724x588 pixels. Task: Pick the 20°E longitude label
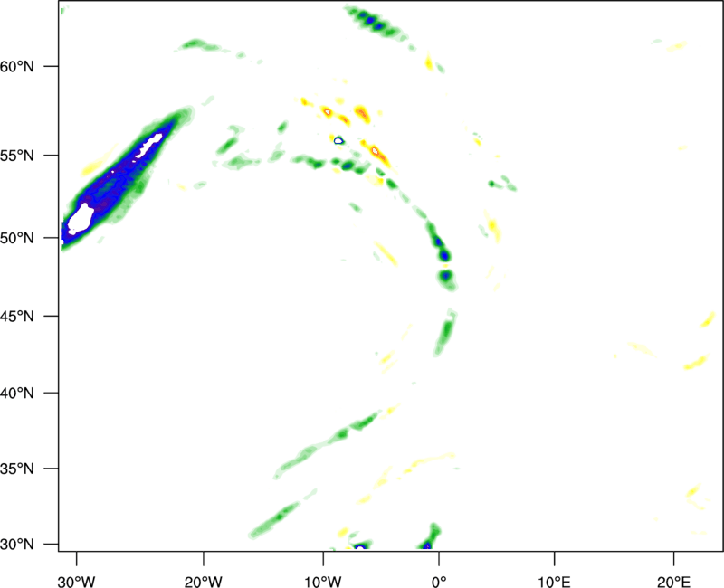point(673,582)
